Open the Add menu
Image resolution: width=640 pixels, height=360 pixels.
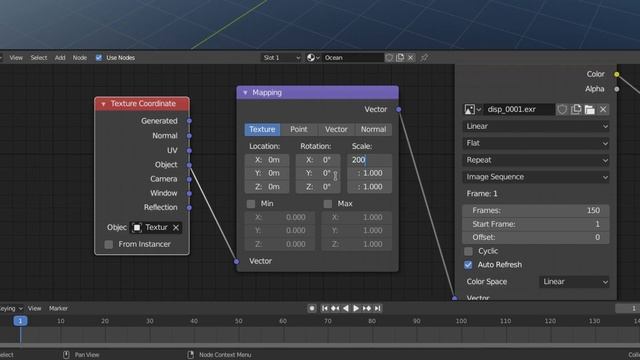pos(60,58)
